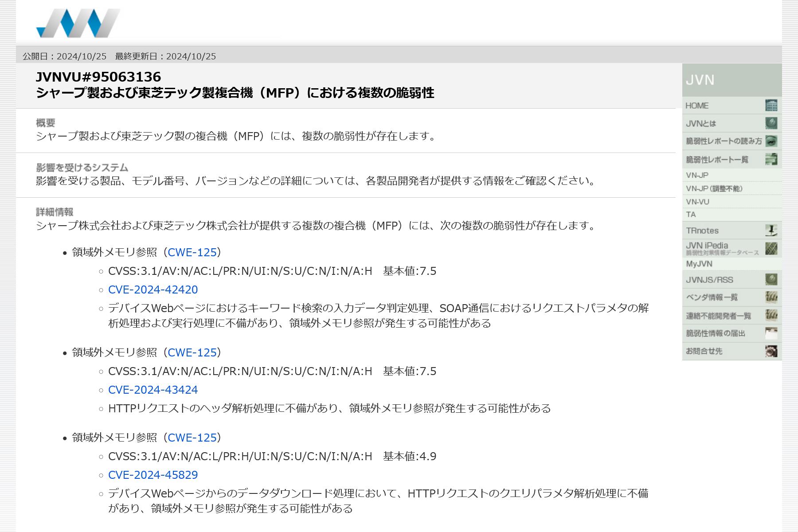Open the CVE-2024-43424 link
798x532 pixels.
click(153, 390)
